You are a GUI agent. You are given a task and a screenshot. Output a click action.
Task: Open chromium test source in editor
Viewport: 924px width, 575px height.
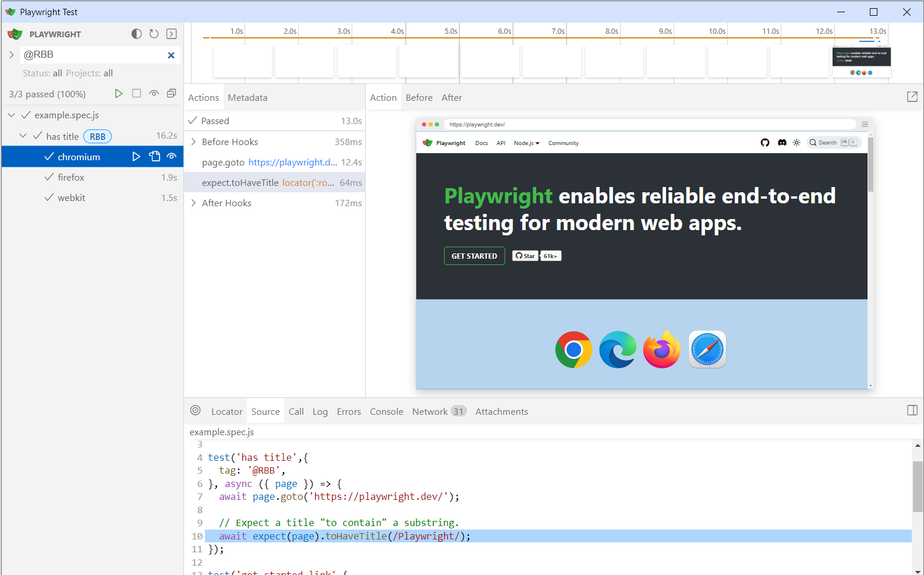154,157
